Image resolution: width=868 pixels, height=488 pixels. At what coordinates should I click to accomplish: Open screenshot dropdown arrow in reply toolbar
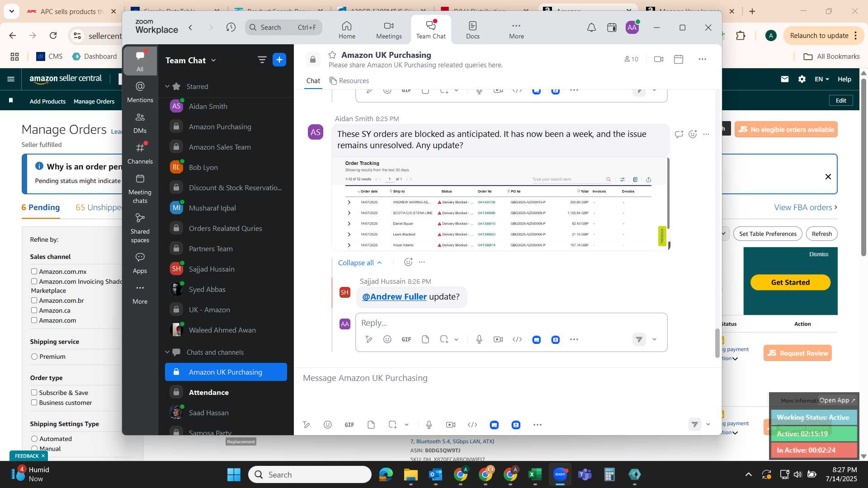[457, 339]
